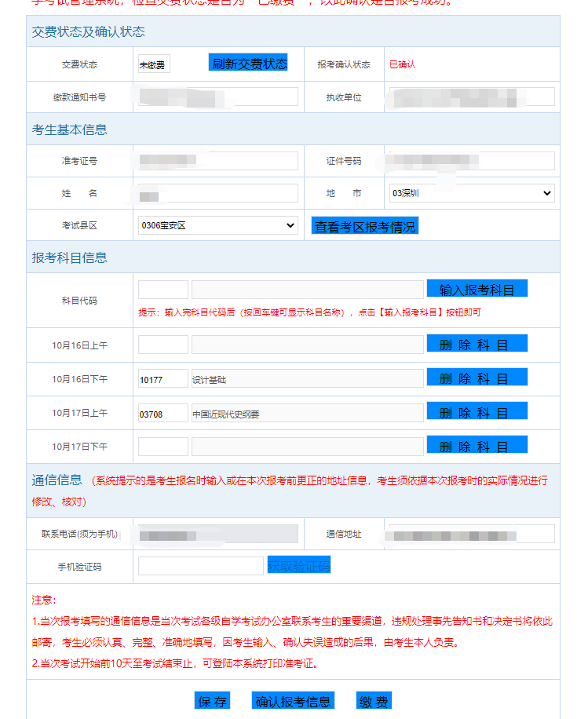588x719 pixels.
Task: Click 查看考区报考情况 button
Action: coord(365,227)
